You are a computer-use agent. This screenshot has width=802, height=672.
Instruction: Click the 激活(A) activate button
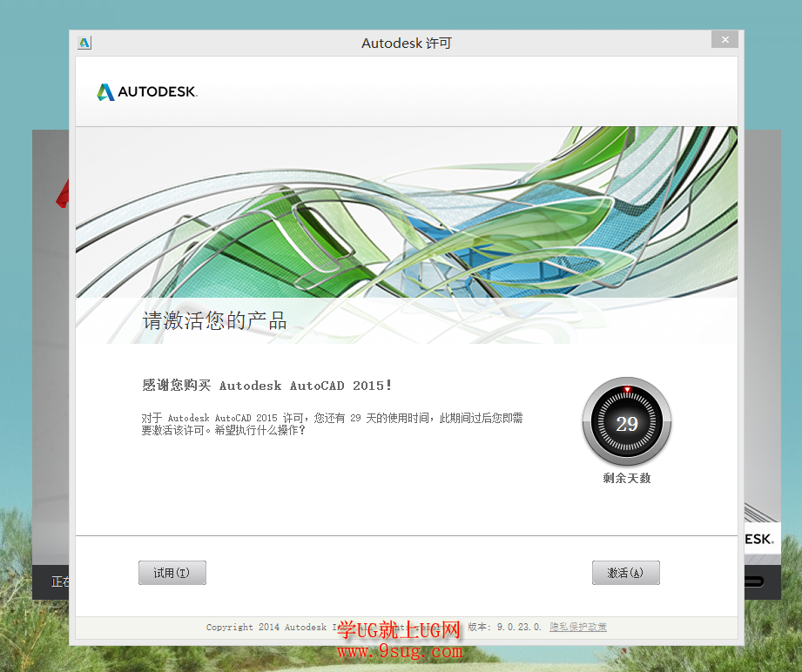tap(625, 572)
